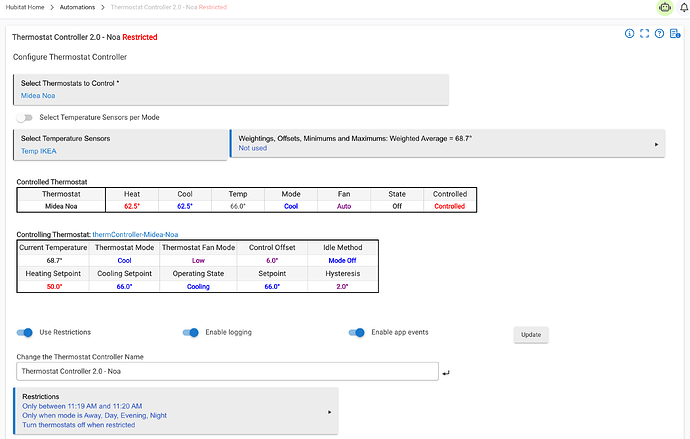Toggle Select Temperature Sensors per Mode
Viewport: 690px width, 439px height.
[x=25, y=117]
